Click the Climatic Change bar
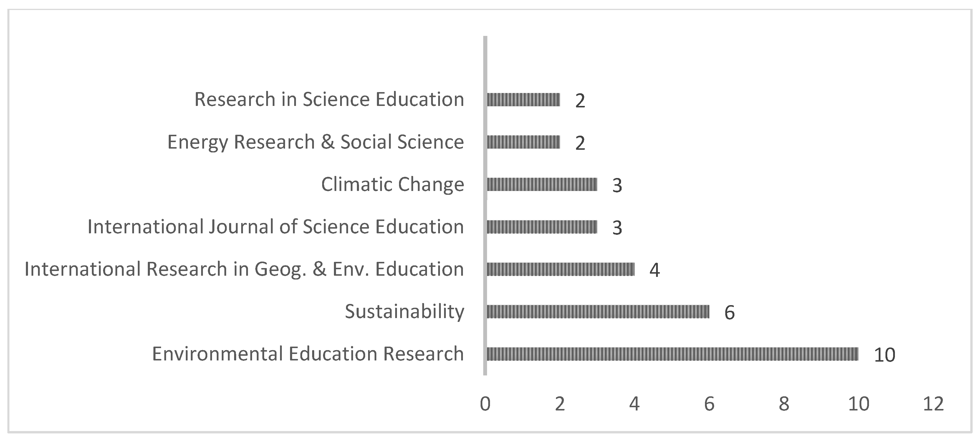 pyautogui.click(x=542, y=185)
